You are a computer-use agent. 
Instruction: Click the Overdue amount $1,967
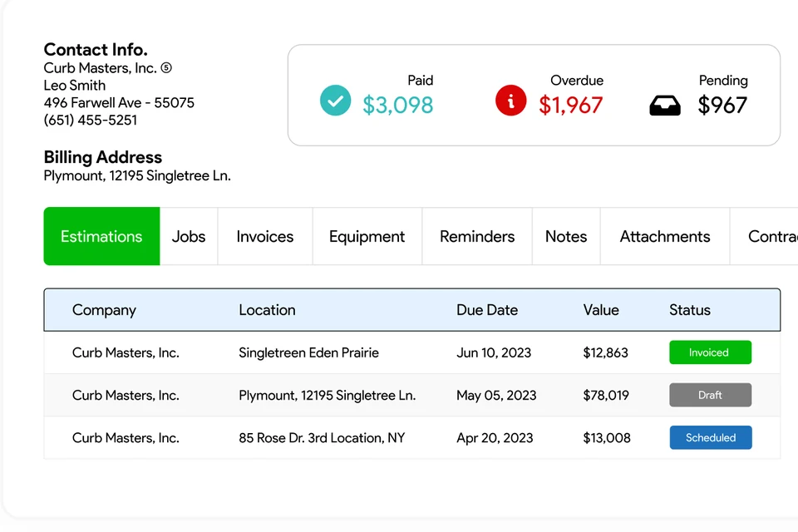coord(571,106)
